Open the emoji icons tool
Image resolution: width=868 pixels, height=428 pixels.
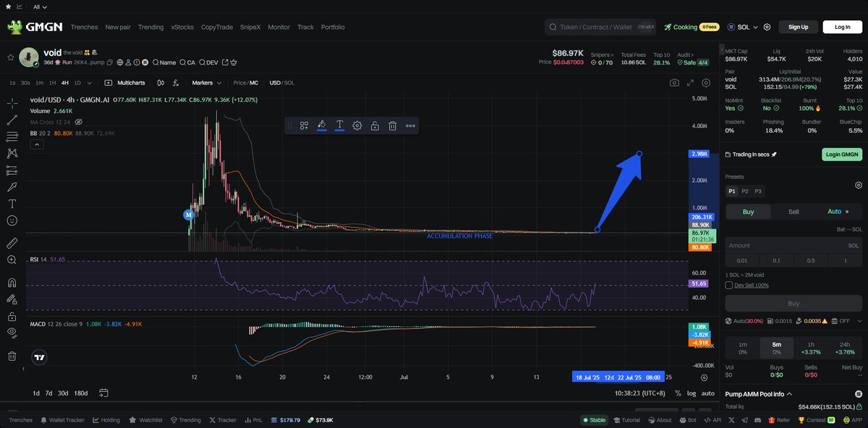pyautogui.click(x=12, y=221)
